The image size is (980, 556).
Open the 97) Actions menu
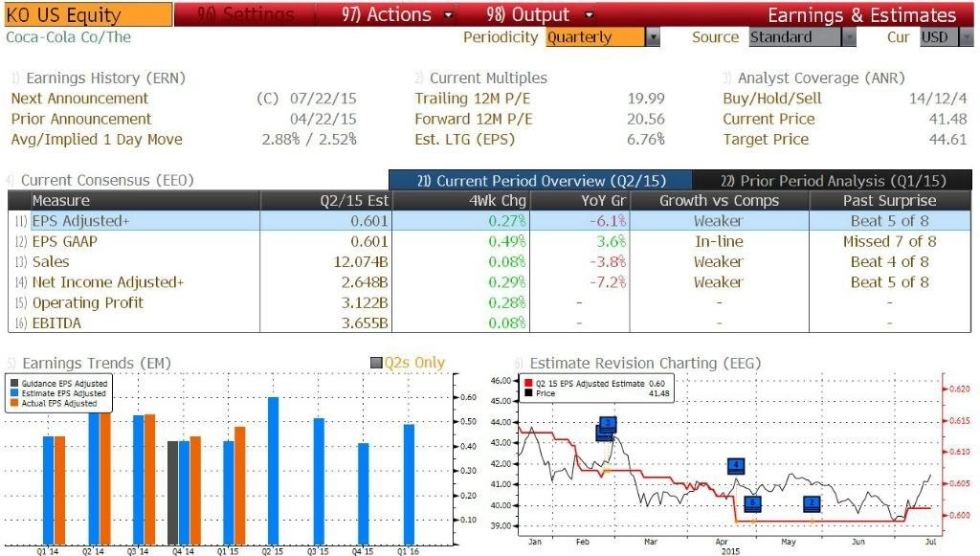point(397,14)
